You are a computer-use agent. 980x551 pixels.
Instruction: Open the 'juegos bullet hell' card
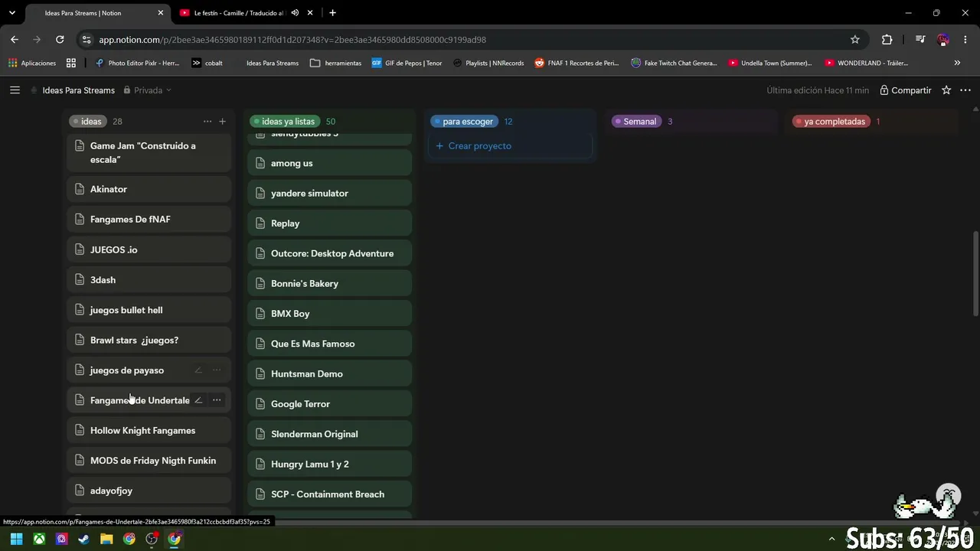(149, 310)
